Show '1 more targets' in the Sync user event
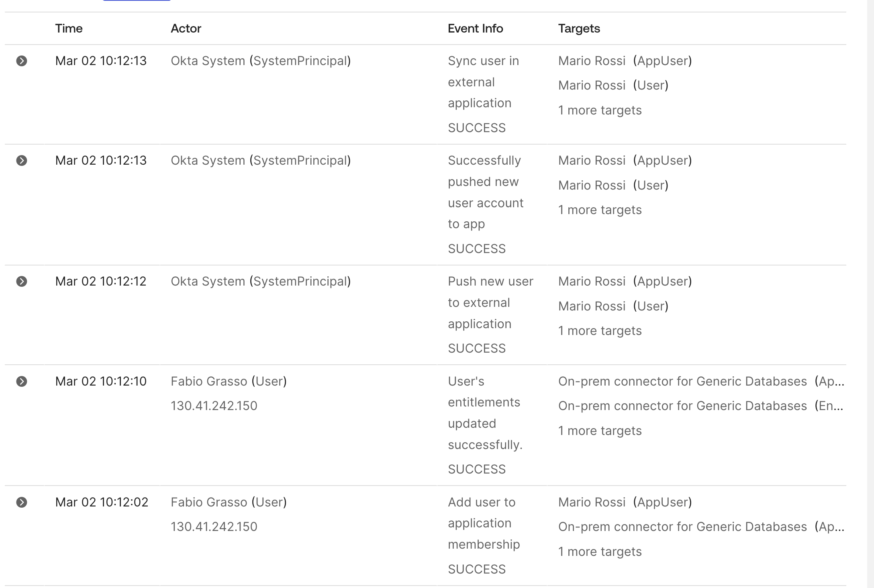This screenshot has width=874, height=588. (x=600, y=110)
